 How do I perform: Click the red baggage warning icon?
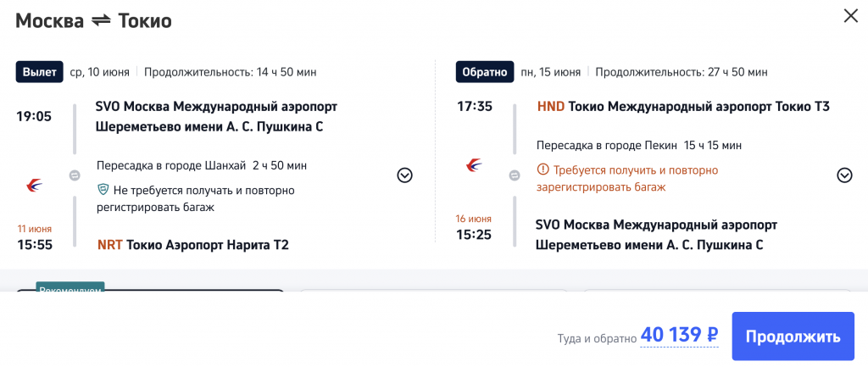click(543, 170)
